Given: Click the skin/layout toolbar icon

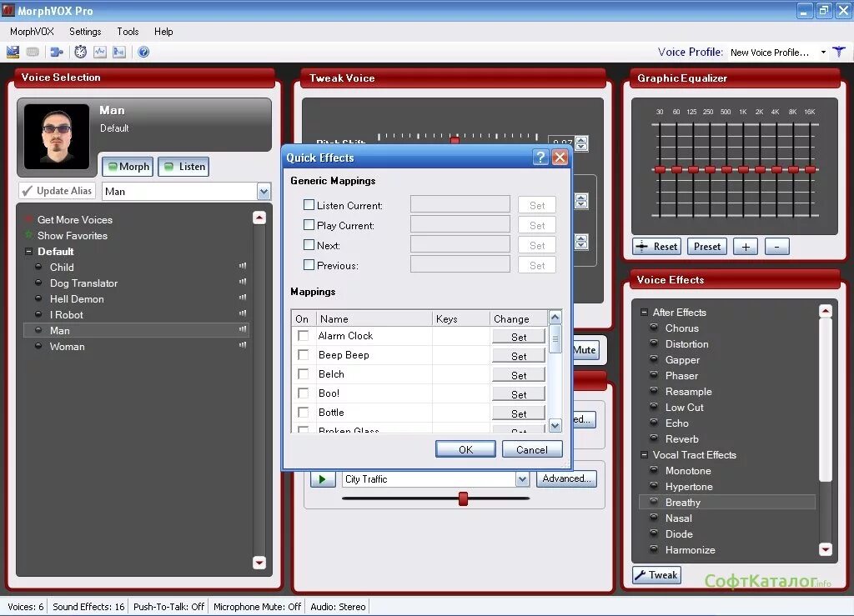Looking at the screenshot, I should [13, 53].
